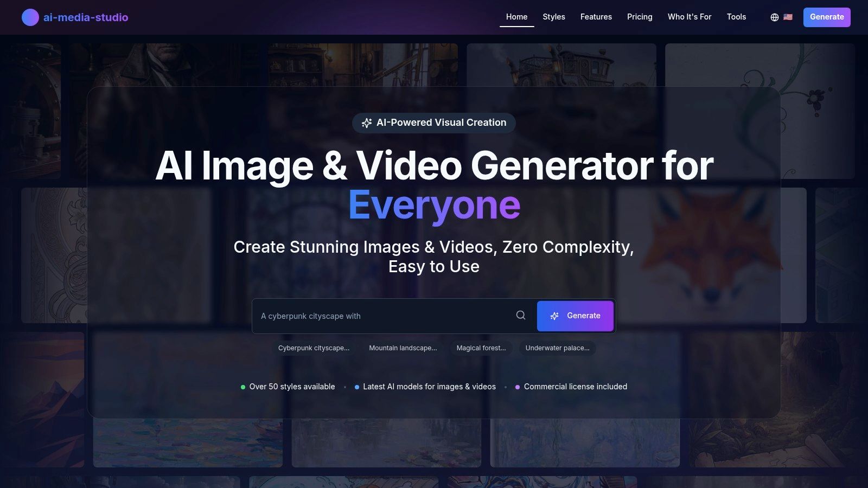Click inside the prompt input field
The height and width of the screenshot is (488, 868).
coord(380,316)
